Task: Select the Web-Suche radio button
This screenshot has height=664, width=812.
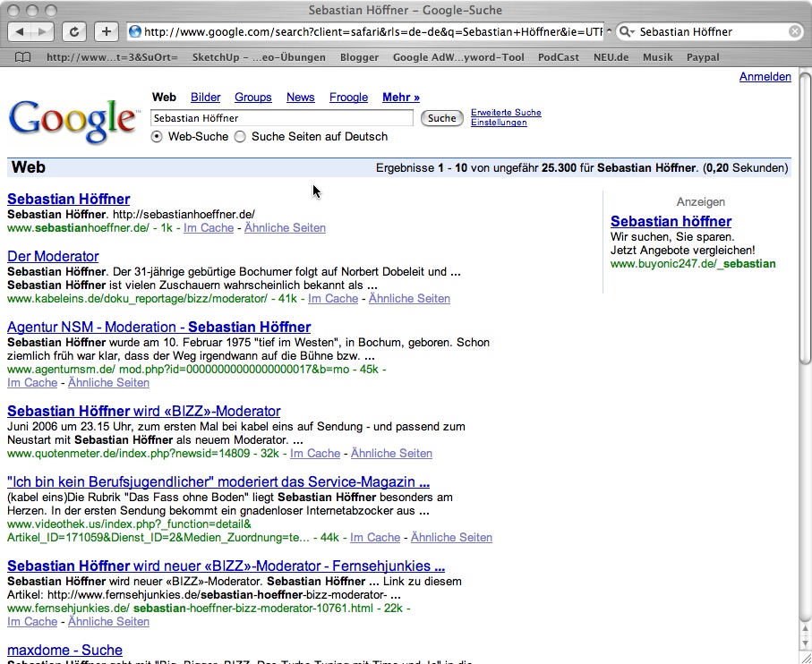Action: click(157, 137)
